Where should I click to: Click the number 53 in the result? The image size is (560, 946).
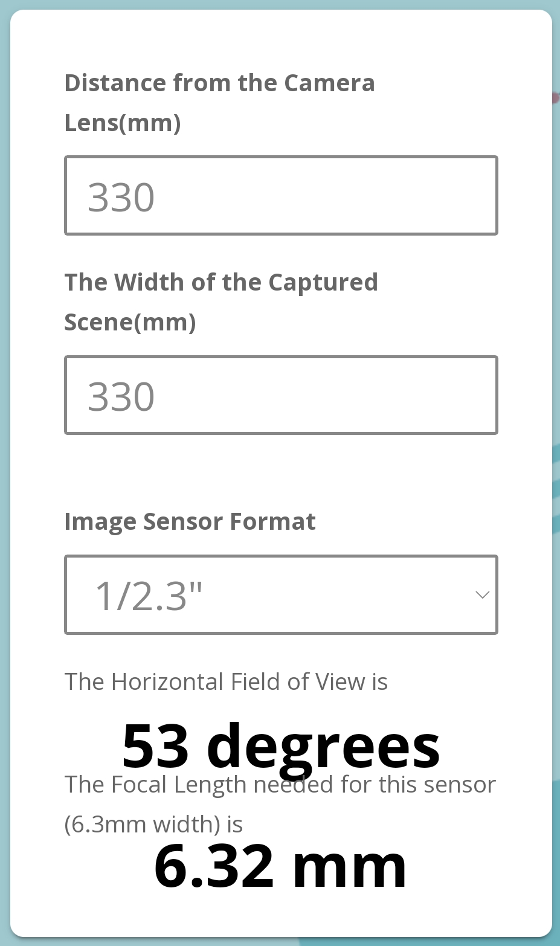[155, 745]
